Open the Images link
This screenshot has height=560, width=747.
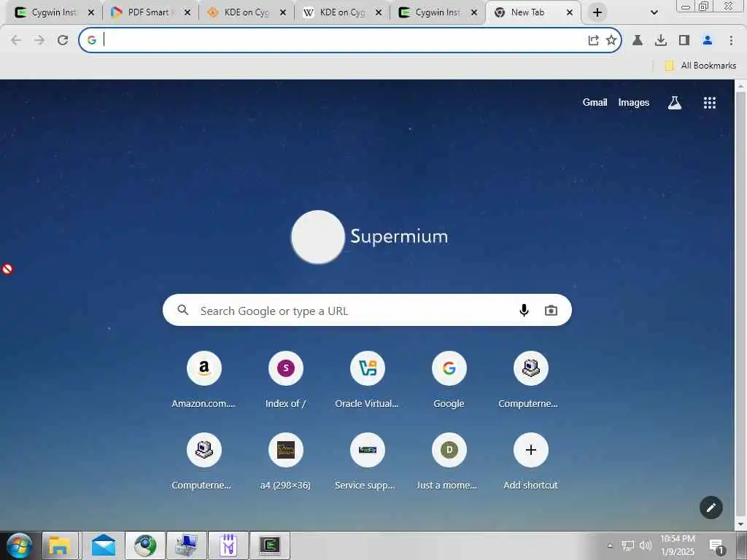click(634, 102)
